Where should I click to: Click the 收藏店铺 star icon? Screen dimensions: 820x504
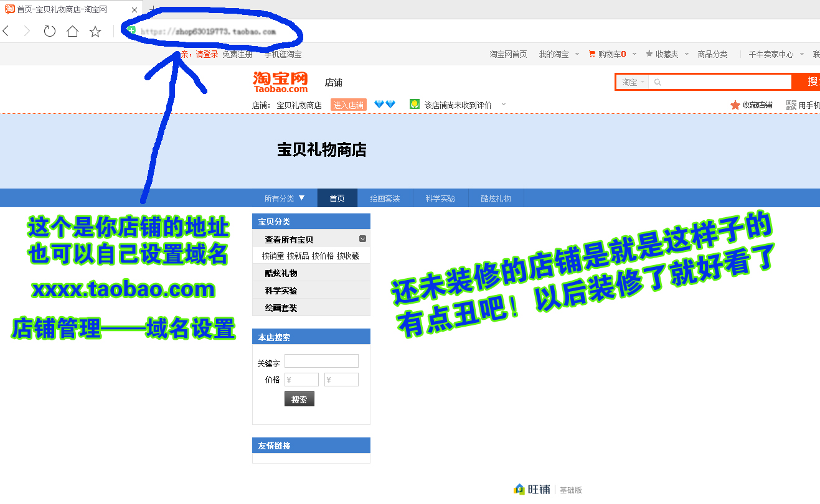pyautogui.click(x=735, y=105)
